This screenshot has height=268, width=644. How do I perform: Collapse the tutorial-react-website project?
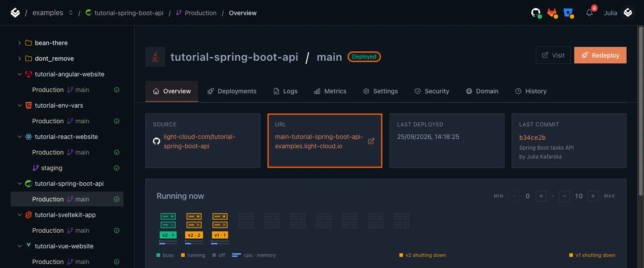19,137
